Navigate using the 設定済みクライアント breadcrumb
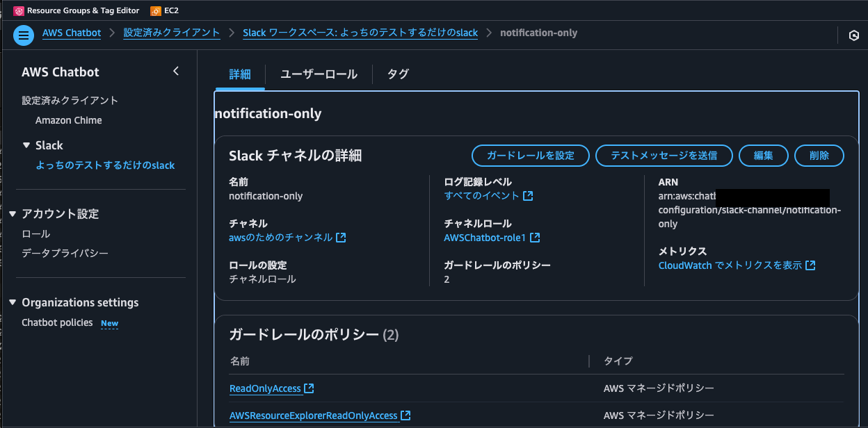The height and width of the screenshot is (428, 868). coord(171,32)
